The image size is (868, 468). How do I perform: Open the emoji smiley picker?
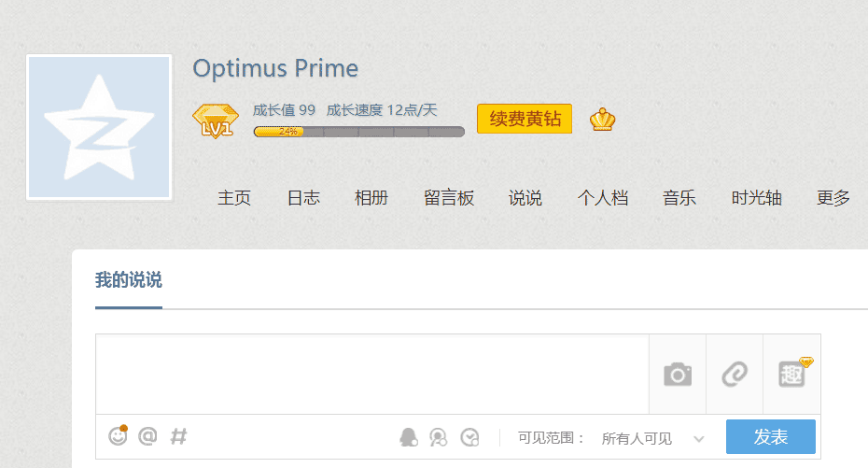click(118, 435)
